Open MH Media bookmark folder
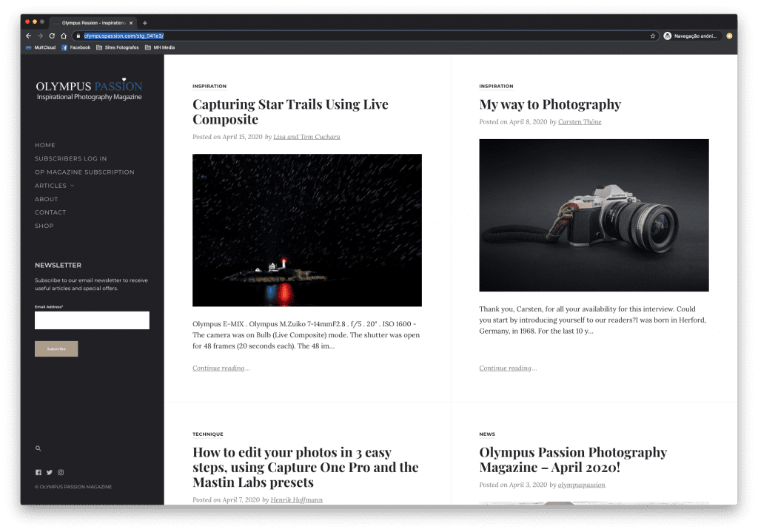758x532 pixels. coord(160,47)
